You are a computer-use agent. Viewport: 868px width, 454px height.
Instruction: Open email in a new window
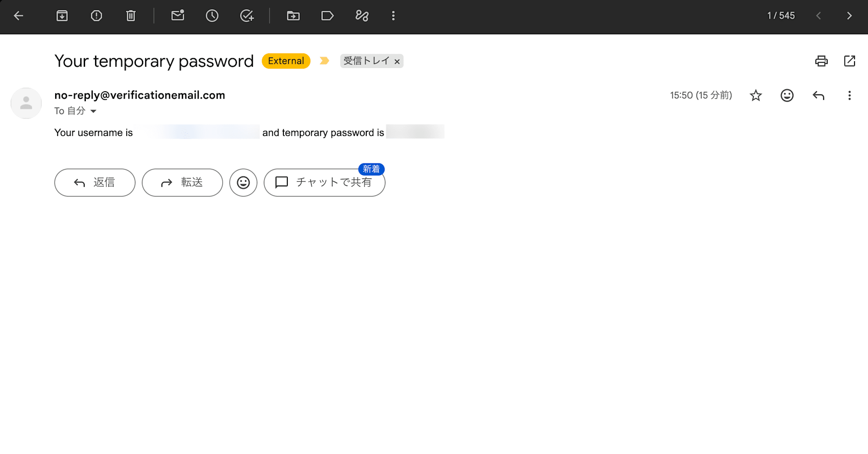[x=849, y=61]
